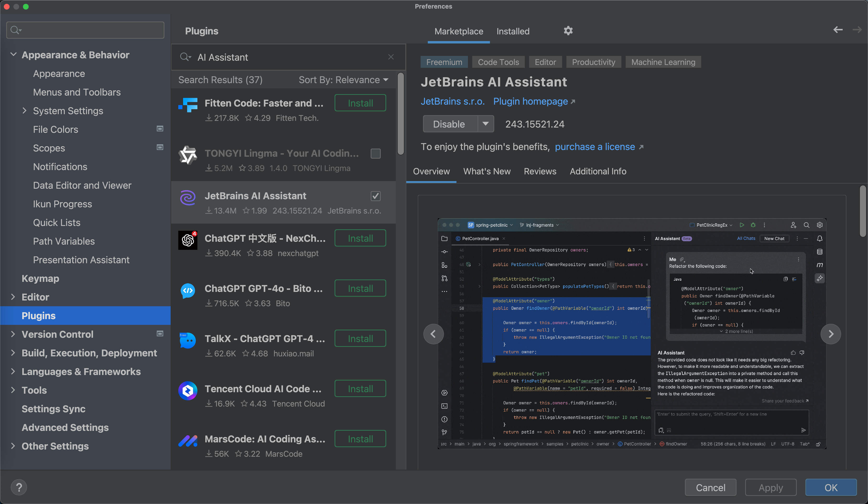Click the Bito ChatGPT GPT-4o icon

point(188,290)
